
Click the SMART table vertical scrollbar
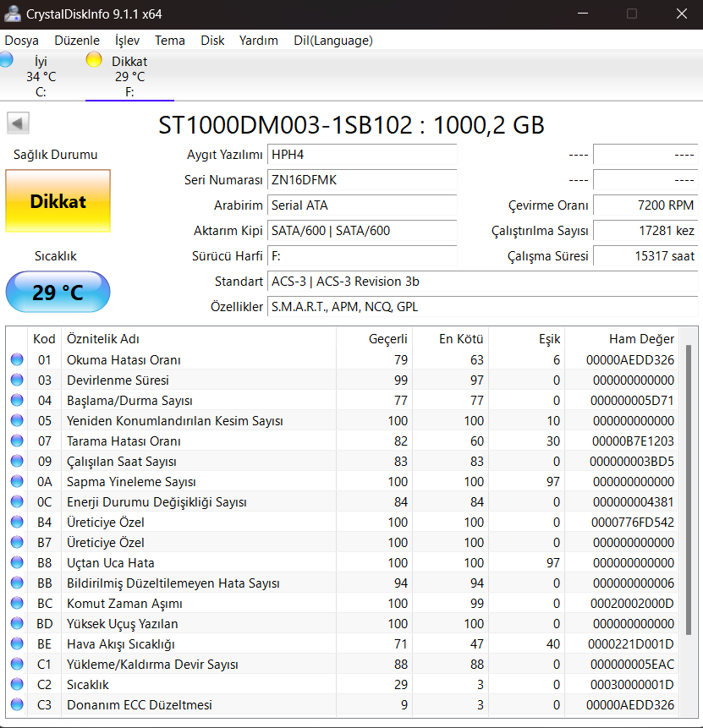tap(689, 490)
